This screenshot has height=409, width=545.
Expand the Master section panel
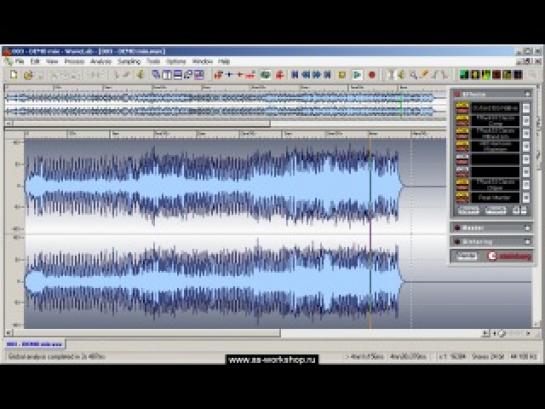[527, 228]
